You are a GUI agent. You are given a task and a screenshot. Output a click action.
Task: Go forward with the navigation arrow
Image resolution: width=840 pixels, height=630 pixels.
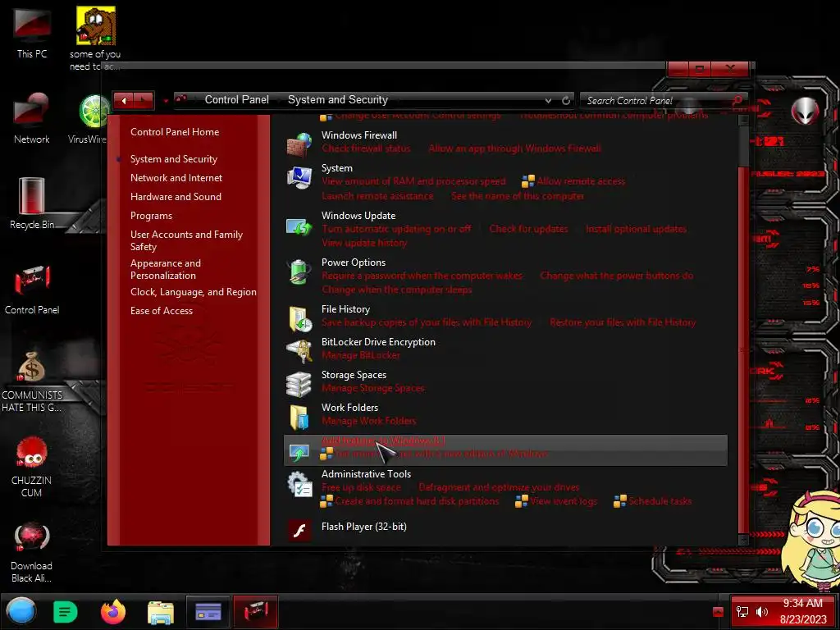point(143,100)
